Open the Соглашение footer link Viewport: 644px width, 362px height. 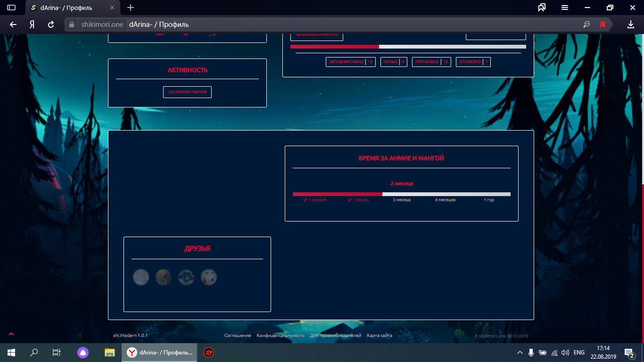coord(238,336)
